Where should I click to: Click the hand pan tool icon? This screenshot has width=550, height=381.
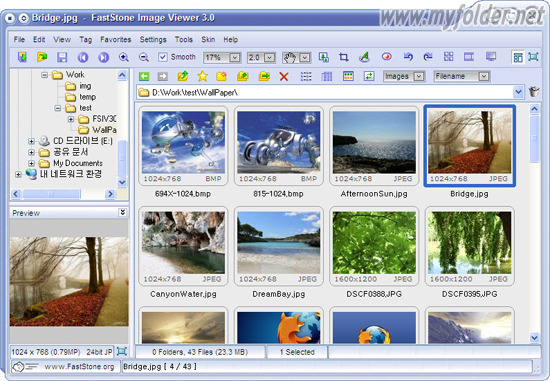pos(290,58)
